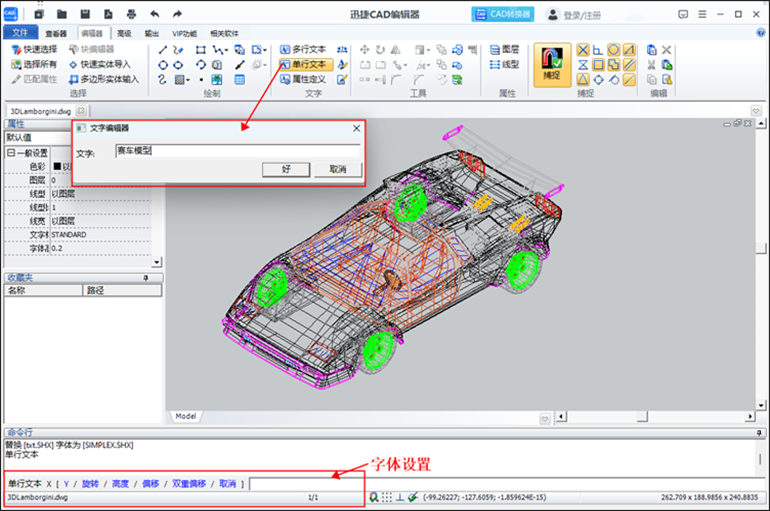Toggle the grid dots in status bar

pyautogui.click(x=387, y=497)
